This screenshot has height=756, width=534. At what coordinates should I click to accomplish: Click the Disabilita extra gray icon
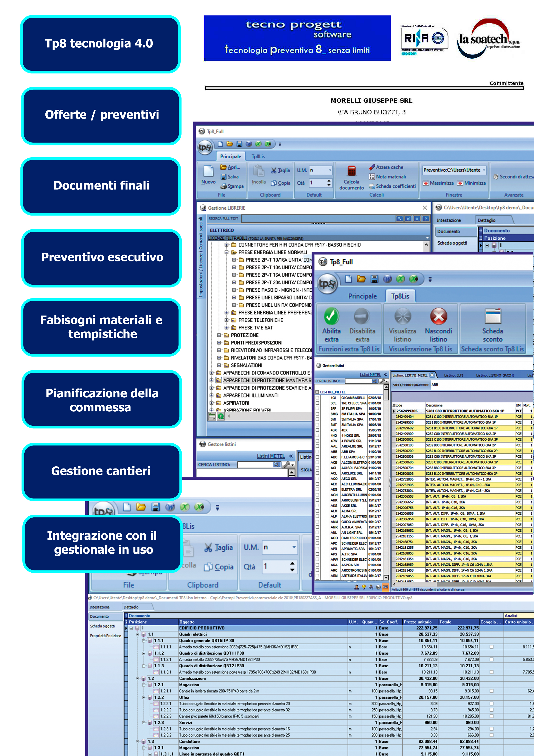[x=362, y=316]
